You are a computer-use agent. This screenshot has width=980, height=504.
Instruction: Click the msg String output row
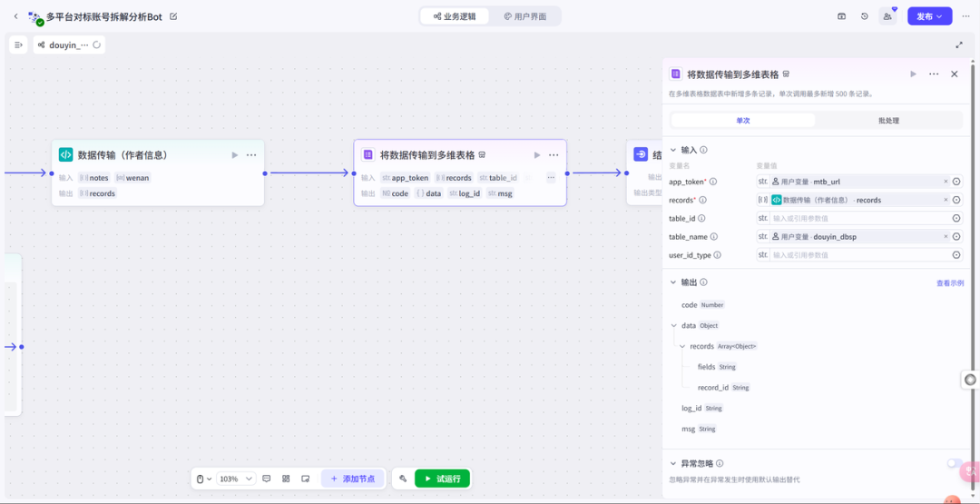pos(698,429)
